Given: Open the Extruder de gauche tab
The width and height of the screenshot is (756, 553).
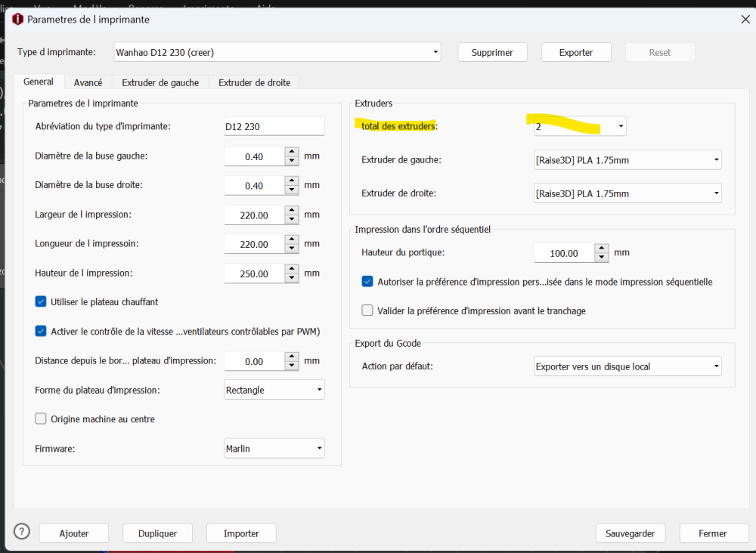Looking at the screenshot, I should [x=160, y=82].
